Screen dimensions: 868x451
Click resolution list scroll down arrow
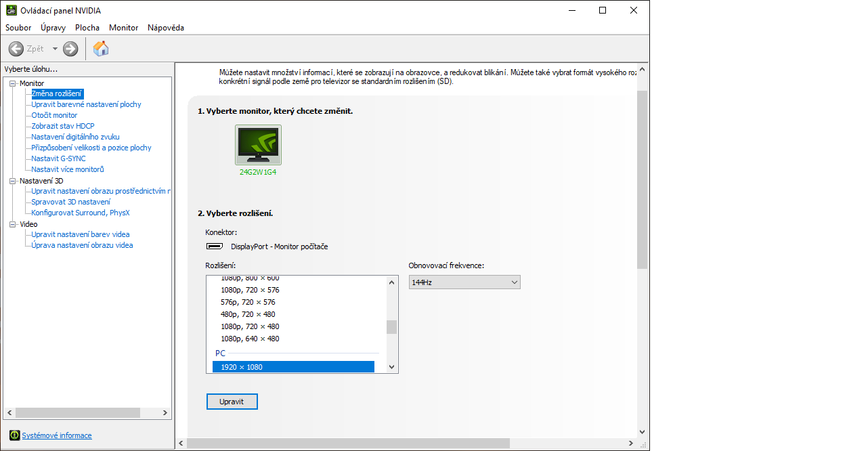click(x=391, y=366)
